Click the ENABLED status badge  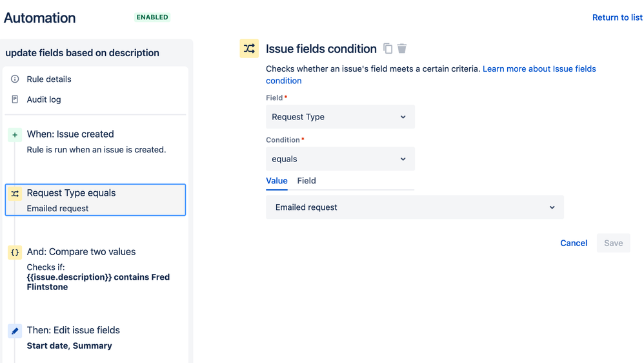click(x=152, y=17)
